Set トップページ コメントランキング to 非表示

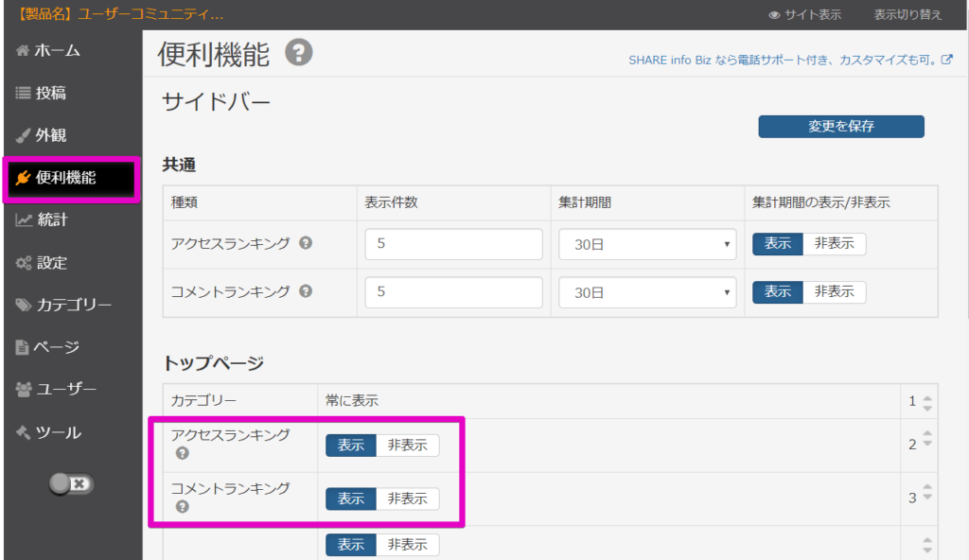coord(407,499)
